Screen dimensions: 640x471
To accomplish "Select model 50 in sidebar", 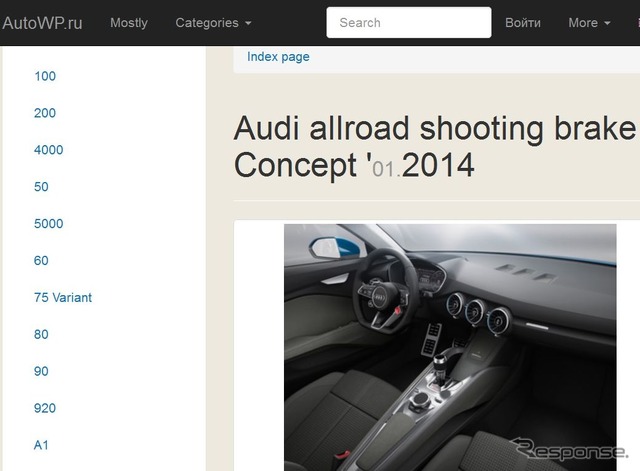I will 41,187.
